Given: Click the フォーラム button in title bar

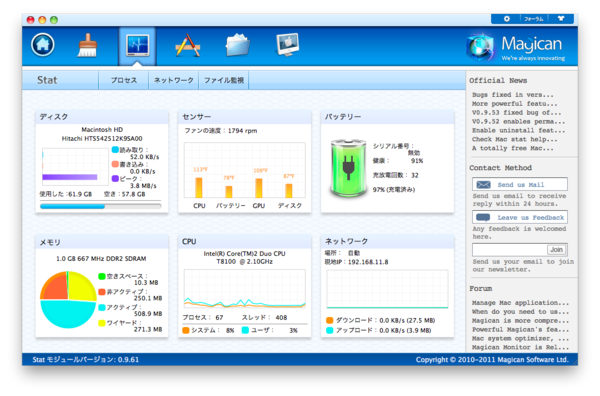Looking at the screenshot, I should click(x=533, y=19).
